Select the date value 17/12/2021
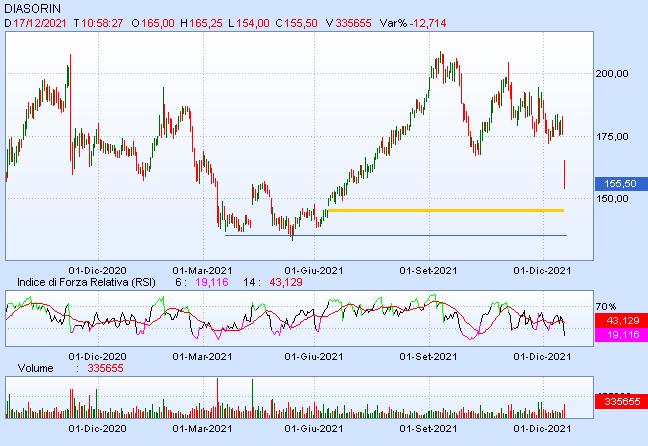This screenshot has height=446, width=648. pyautogui.click(x=40, y=23)
